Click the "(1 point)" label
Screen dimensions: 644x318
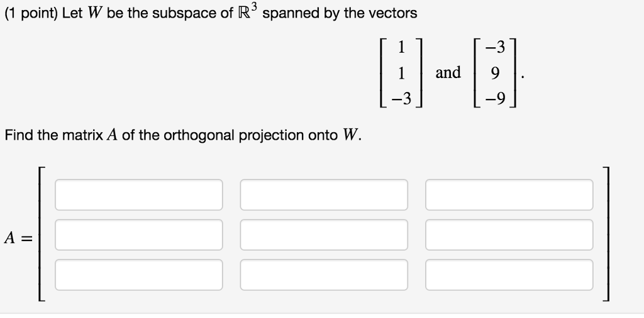tap(31, 14)
